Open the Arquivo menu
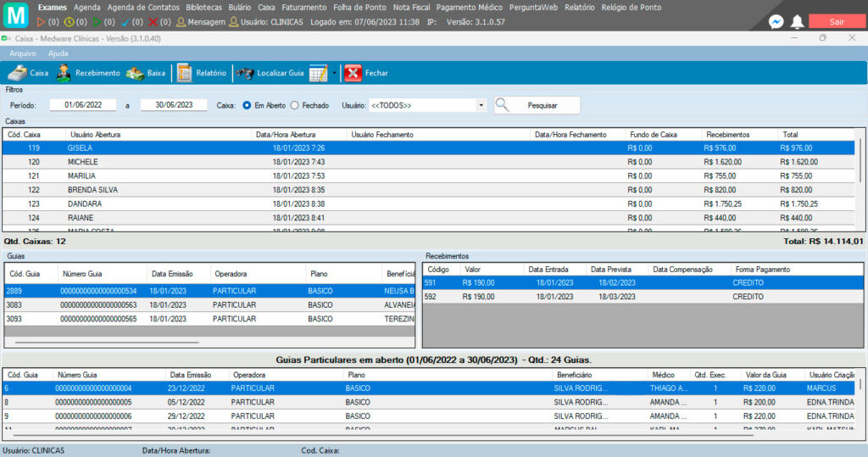The height and width of the screenshot is (457, 868). (23, 53)
